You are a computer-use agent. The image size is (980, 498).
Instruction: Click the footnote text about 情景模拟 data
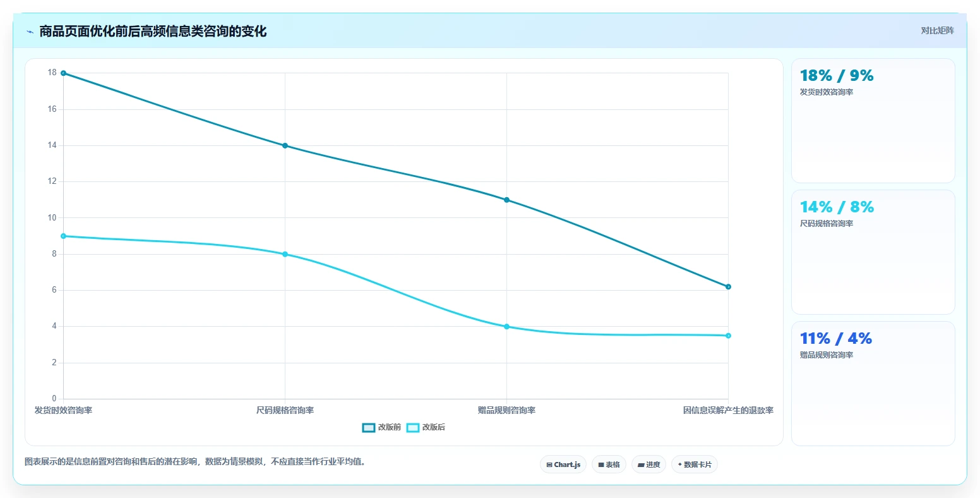tap(195, 461)
